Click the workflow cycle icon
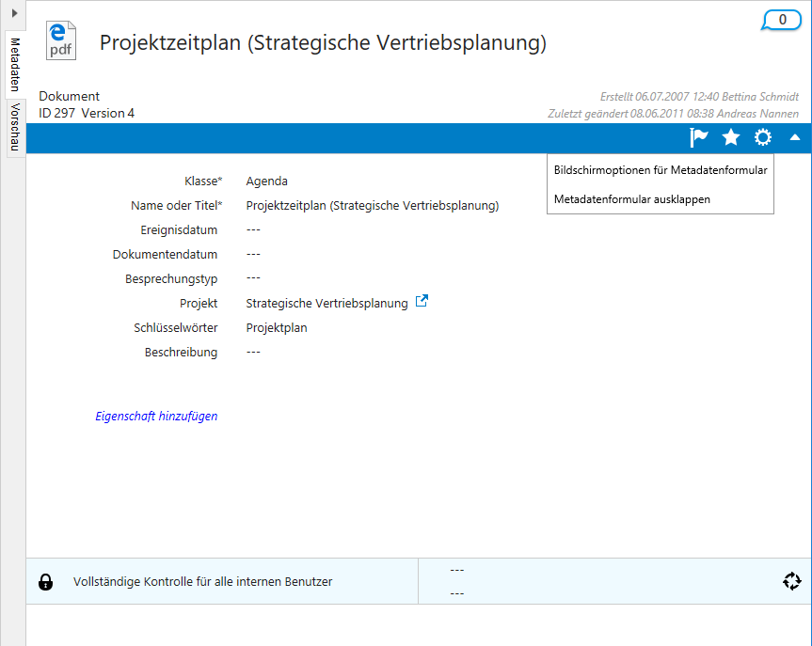812x646 pixels. tap(791, 581)
